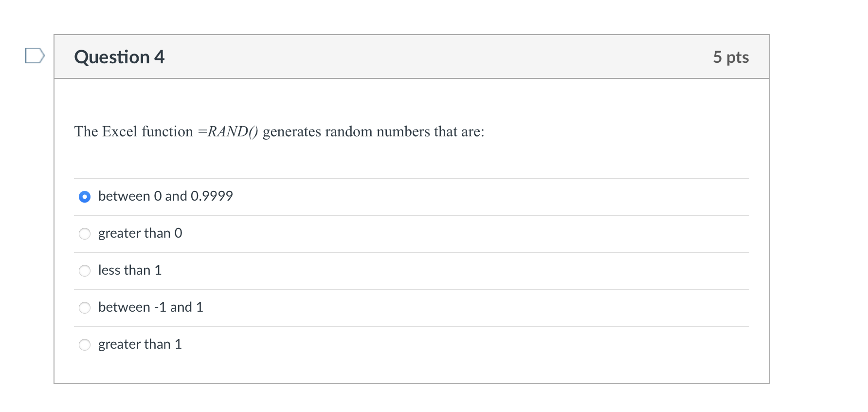
Task: Click the "greater than 1" answer label
Action: [x=140, y=344]
